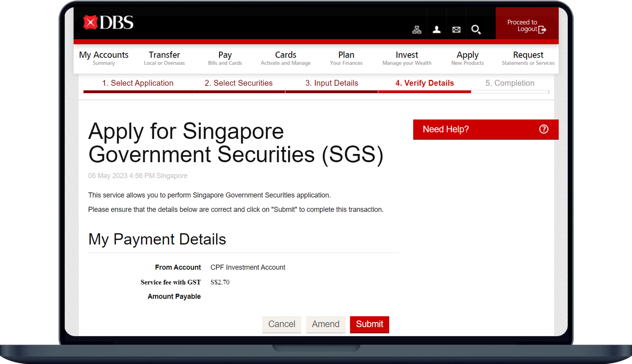Viewport: 632px width, 364px height.
Task: Click the My Payment Details heading
Action: coord(157,239)
